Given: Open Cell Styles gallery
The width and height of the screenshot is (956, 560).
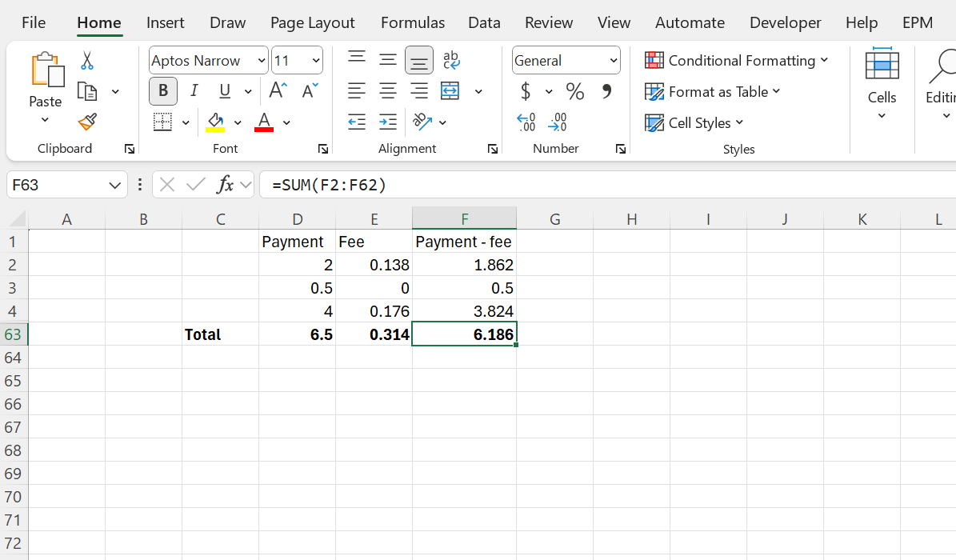Looking at the screenshot, I should click(x=694, y=122).
